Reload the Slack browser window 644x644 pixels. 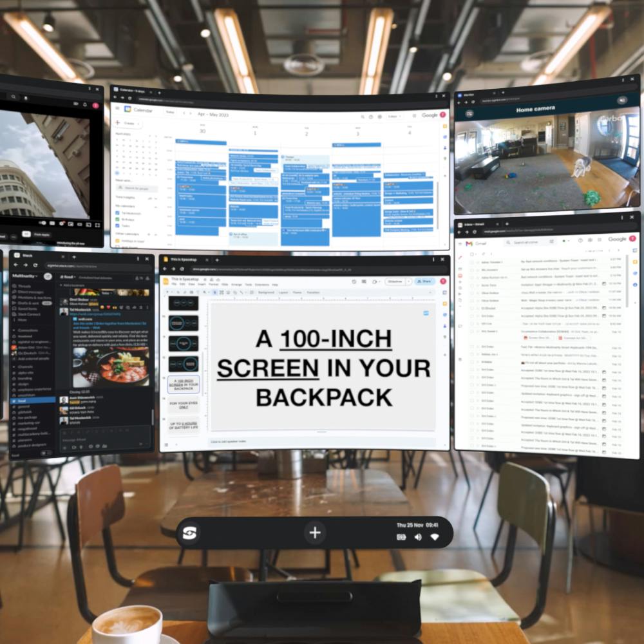click(x=35, y=265)
